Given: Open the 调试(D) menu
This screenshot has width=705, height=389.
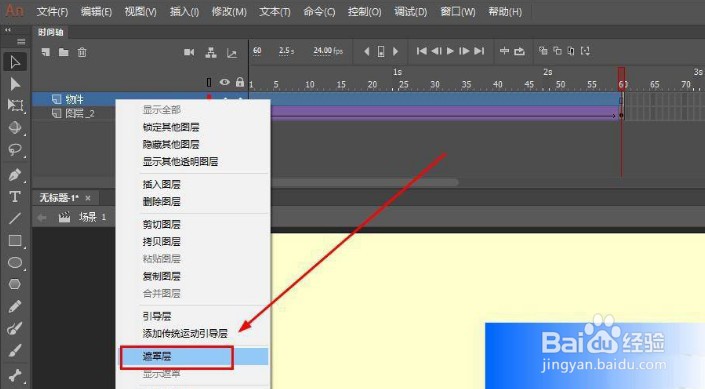Looking at the screenshot, I should click(411, 12).
